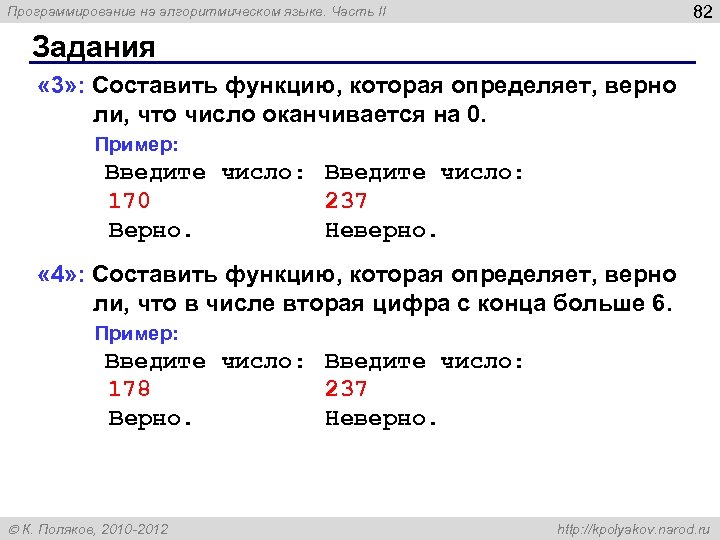
Task: Click the text 'число оканчивается на 0'
Action: point(333,114)
